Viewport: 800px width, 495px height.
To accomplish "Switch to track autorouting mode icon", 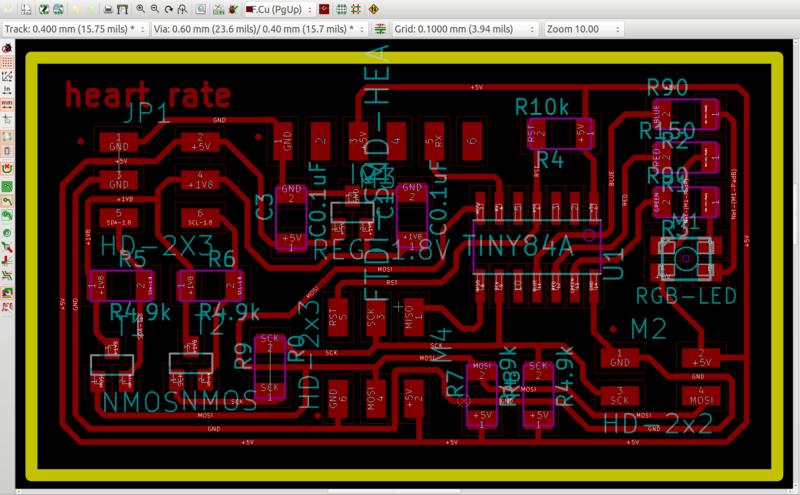I will tap(356, 9).
